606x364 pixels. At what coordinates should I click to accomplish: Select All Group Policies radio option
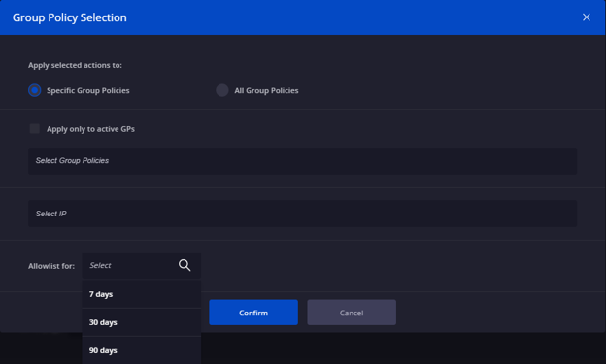[221, 90]
